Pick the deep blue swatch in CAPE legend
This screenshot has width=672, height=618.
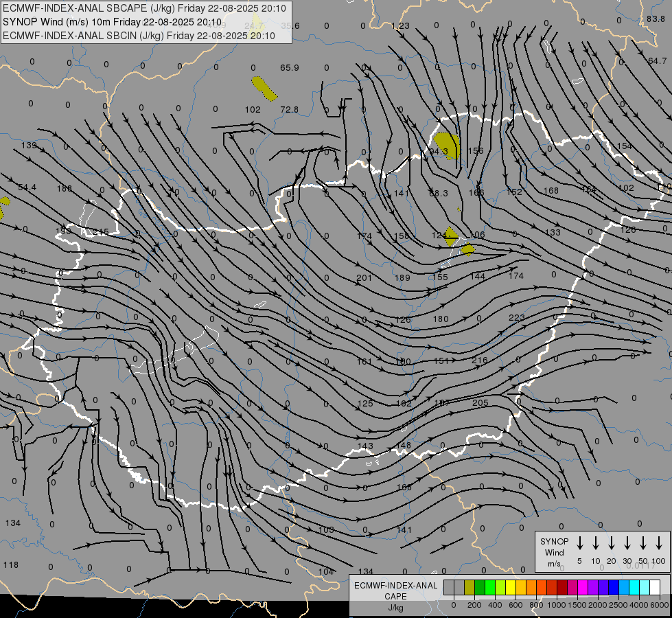point(614,588)
